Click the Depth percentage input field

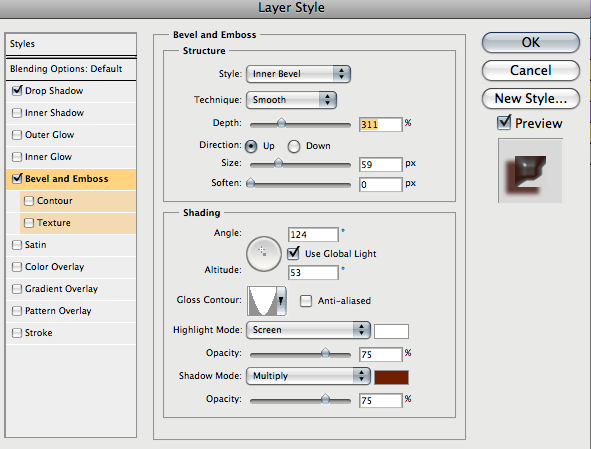tap(380, 124)
